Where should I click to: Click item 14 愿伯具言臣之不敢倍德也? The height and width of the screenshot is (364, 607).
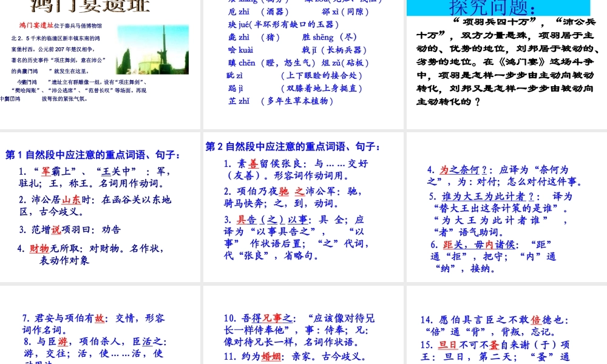pos(495,326)
